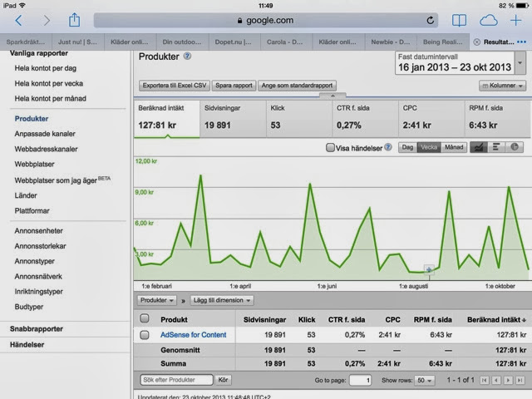The width and height of the screenshot is (532, 399).
Task: Click the Kör search button
Action: [223, 380]
